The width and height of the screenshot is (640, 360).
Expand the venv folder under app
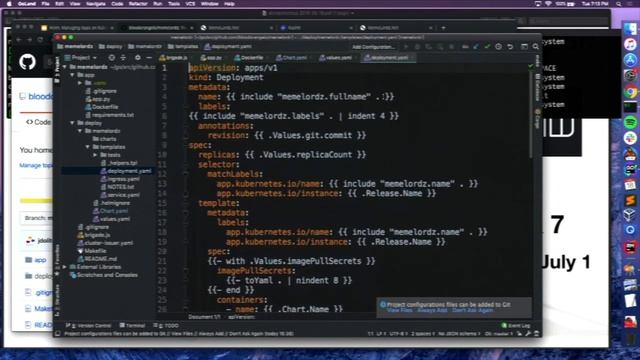coord(80,83)
